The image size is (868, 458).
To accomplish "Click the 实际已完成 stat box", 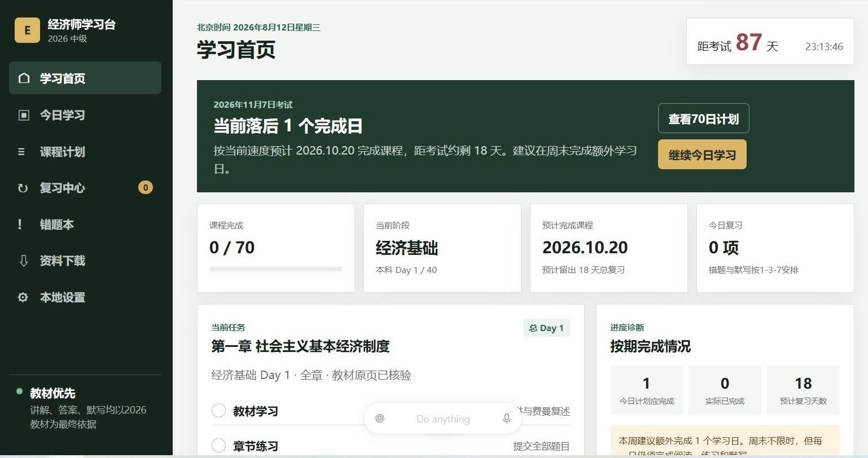I will coord(725,390).
